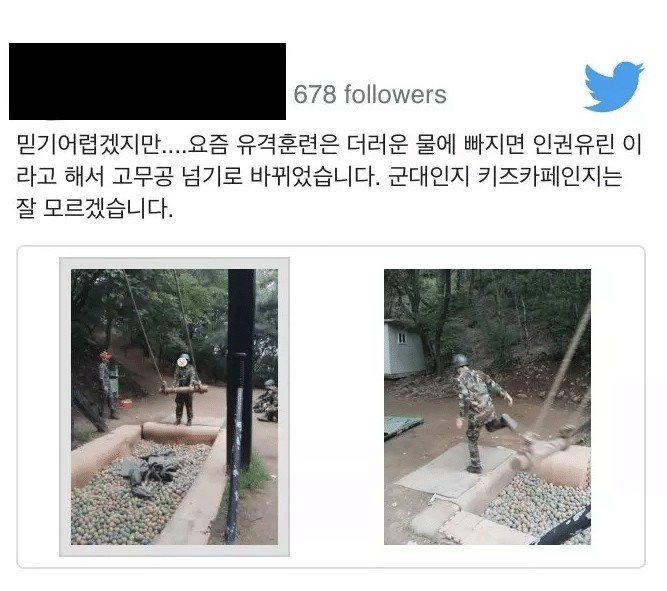Viewport: 667px width, 591px height.
Task: Click the blurred face circle in the left photo
Action: (x=182, y=362)
